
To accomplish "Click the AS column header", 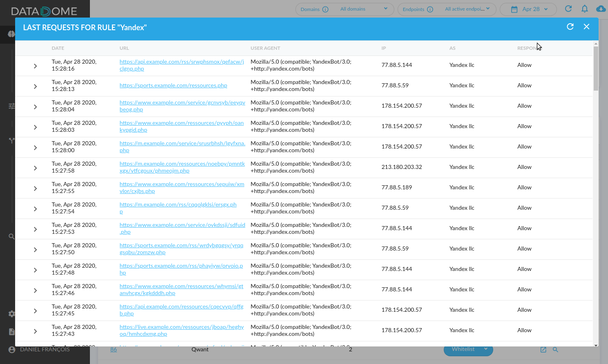I will (x=452, y=48).
